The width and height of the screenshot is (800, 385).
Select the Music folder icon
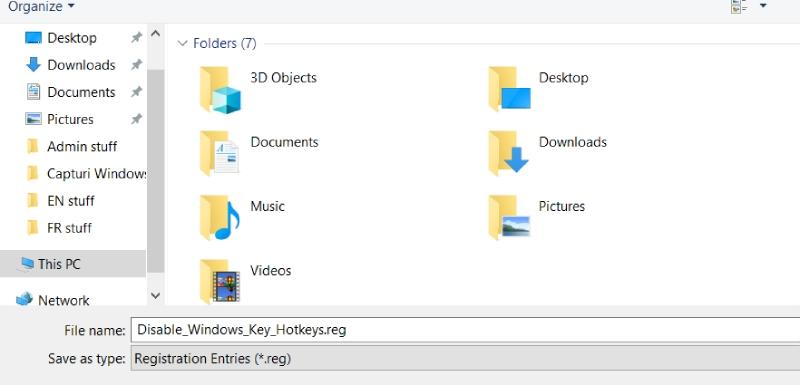219,217
